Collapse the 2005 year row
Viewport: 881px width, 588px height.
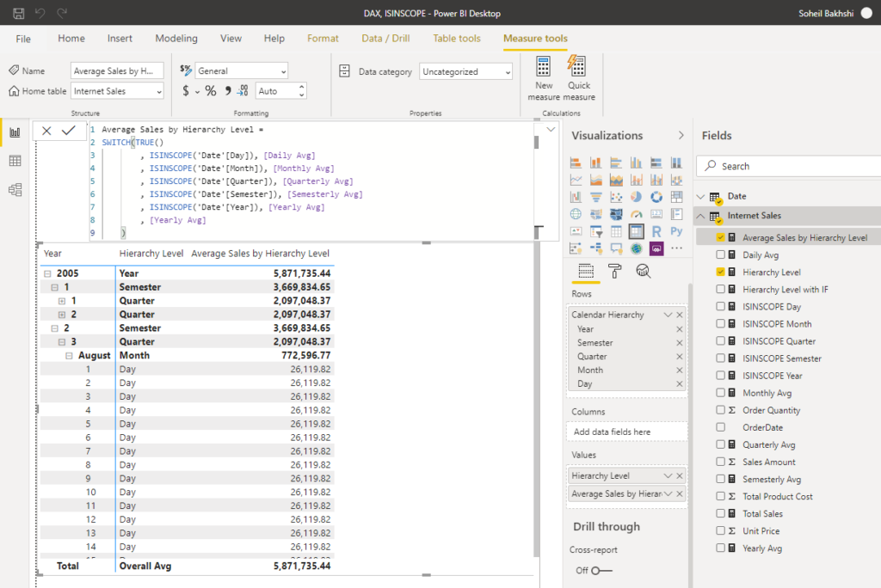point(47,273)
